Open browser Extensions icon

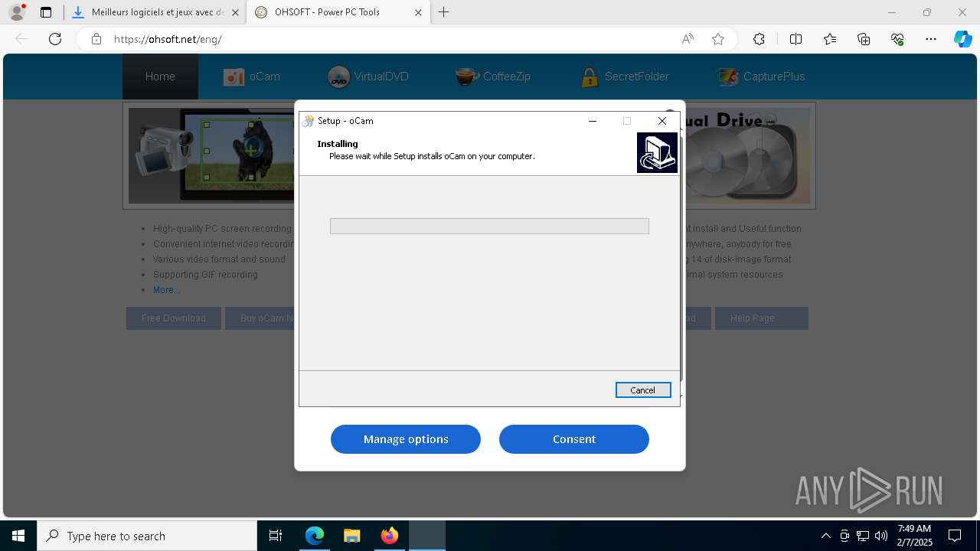point(759,39)
